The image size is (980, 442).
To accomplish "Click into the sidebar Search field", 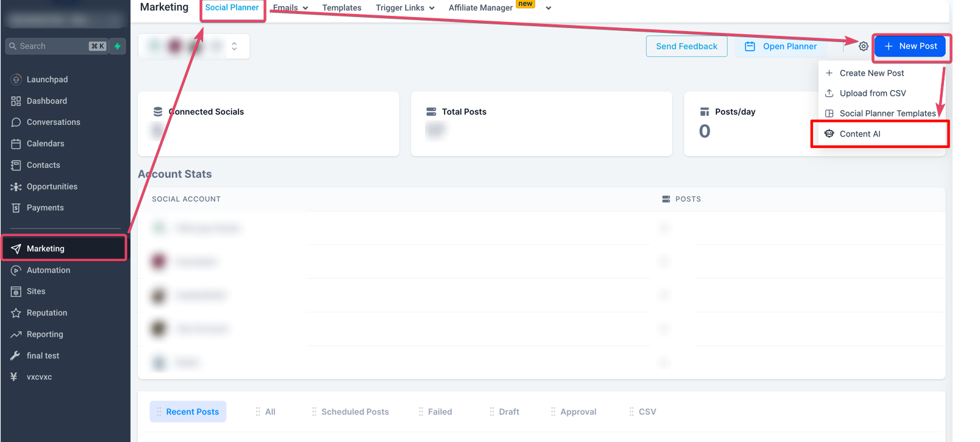I will pyautogui.click(x=56, y=46).
